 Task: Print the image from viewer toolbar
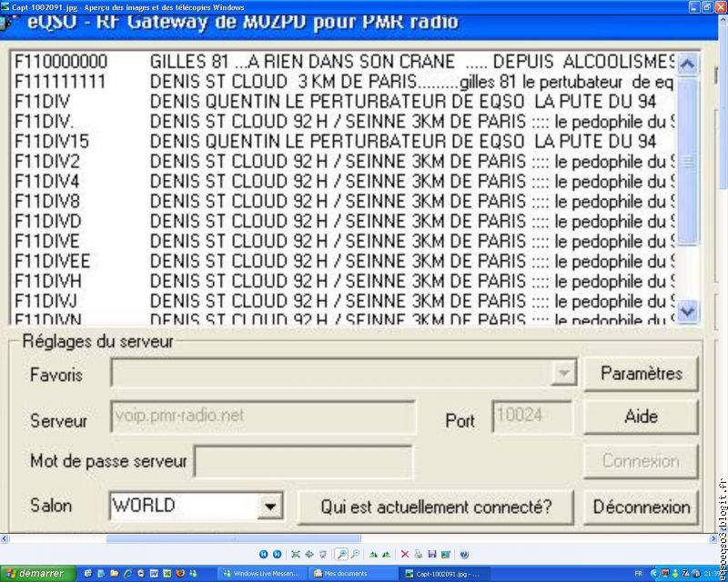coord(419,554)
